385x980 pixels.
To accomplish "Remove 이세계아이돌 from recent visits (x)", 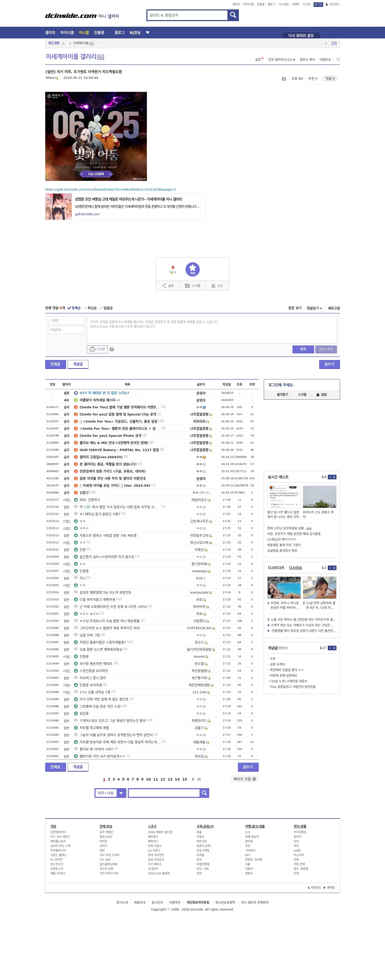I will click(97, 43).
